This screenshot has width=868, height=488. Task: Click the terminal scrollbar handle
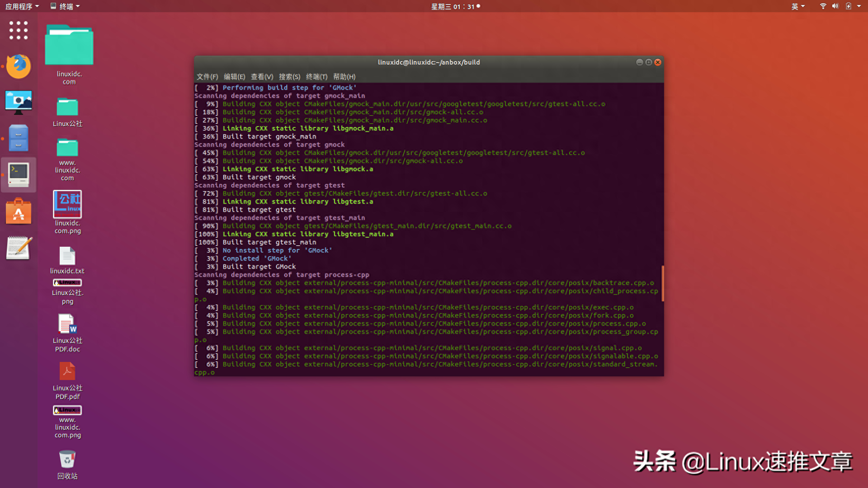click(x=662, y=284)
